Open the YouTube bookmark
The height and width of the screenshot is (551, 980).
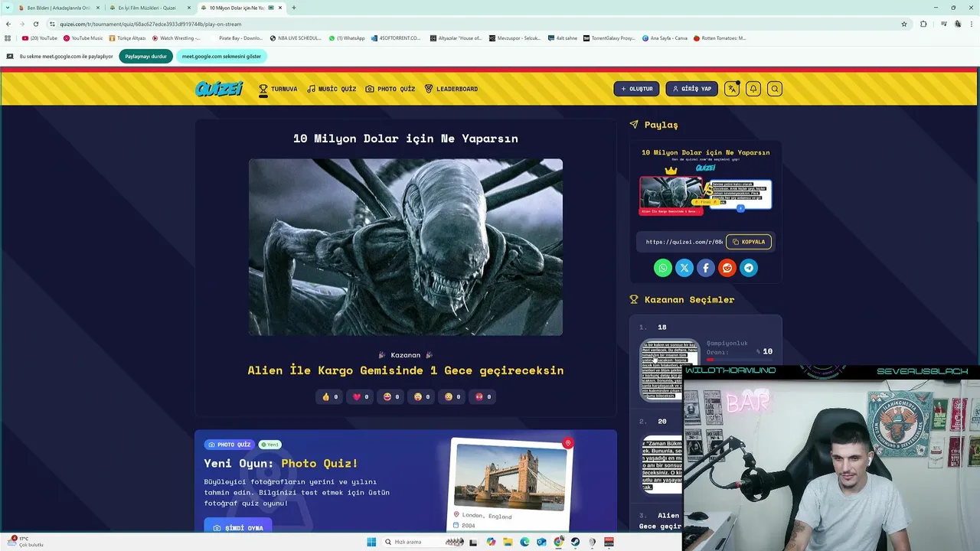point(40,38)
